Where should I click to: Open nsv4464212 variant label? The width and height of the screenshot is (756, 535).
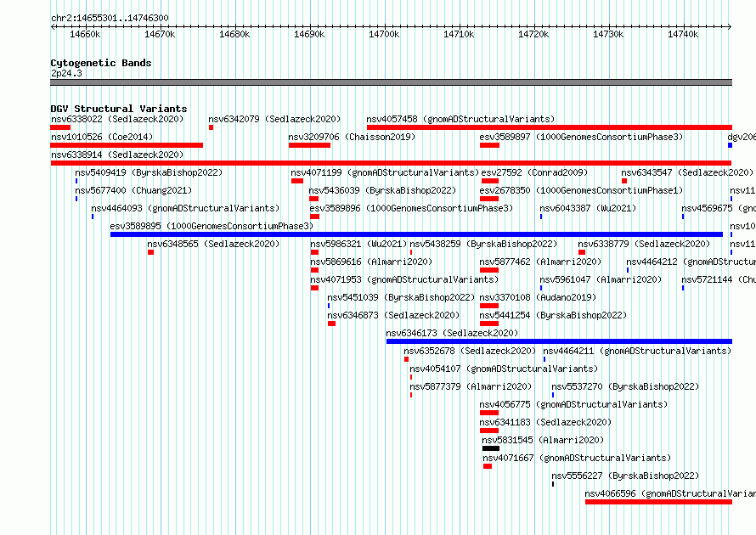click(691, 262)
